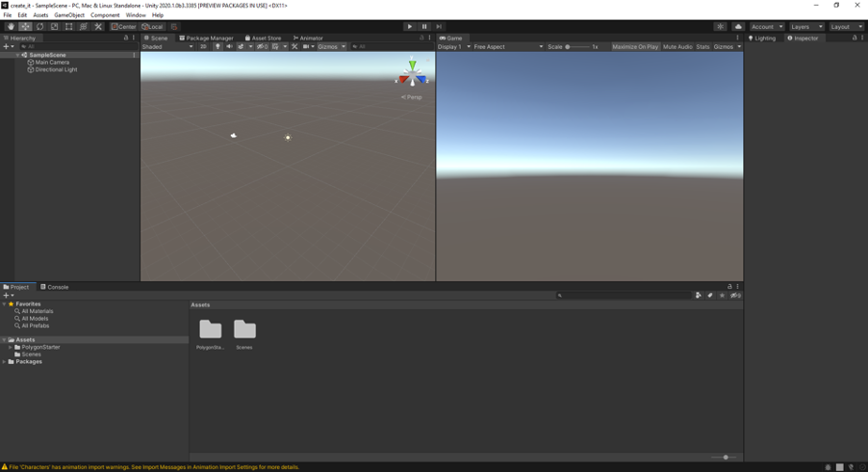Toggle Maximize On Play

click(635, 47)
